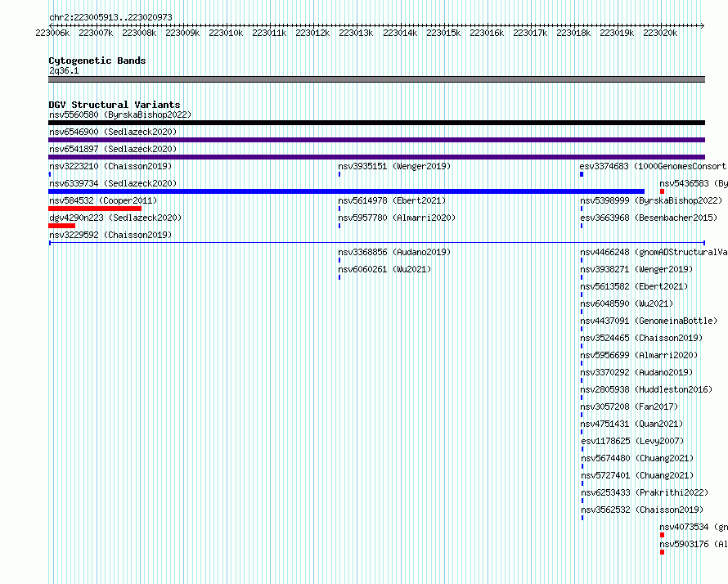Click the DGV Structural Variants track title
Viewport: 728px width, 584px height.
click(x=115, y=105)
